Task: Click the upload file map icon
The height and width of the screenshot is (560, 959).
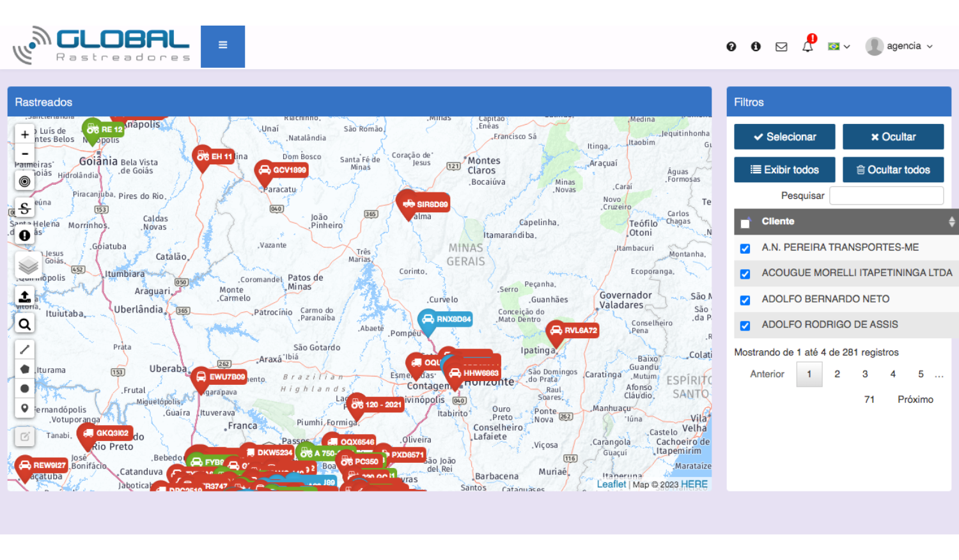Action: [x=24, y=297]
